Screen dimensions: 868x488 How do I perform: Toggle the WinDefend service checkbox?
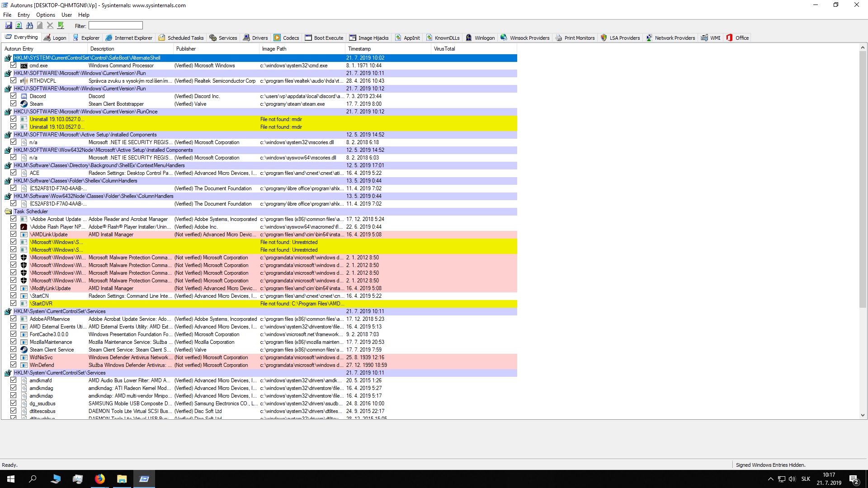[14, 365]
